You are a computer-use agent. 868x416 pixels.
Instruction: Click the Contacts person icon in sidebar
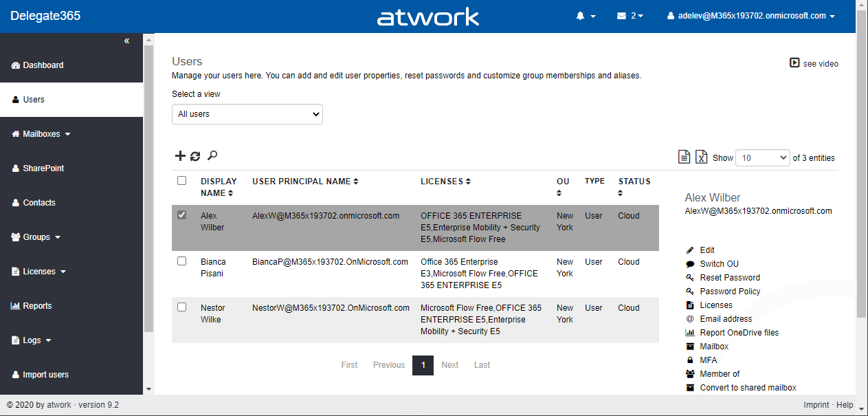16,203
